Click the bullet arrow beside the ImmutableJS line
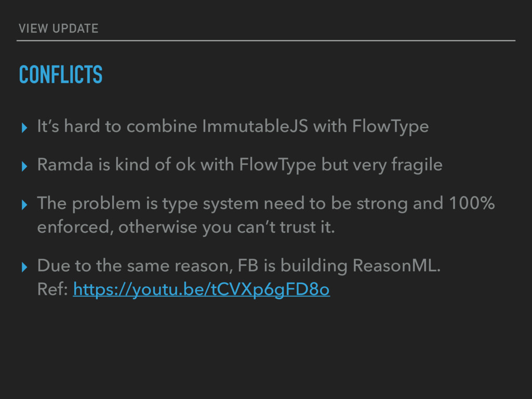 point(24,128)
